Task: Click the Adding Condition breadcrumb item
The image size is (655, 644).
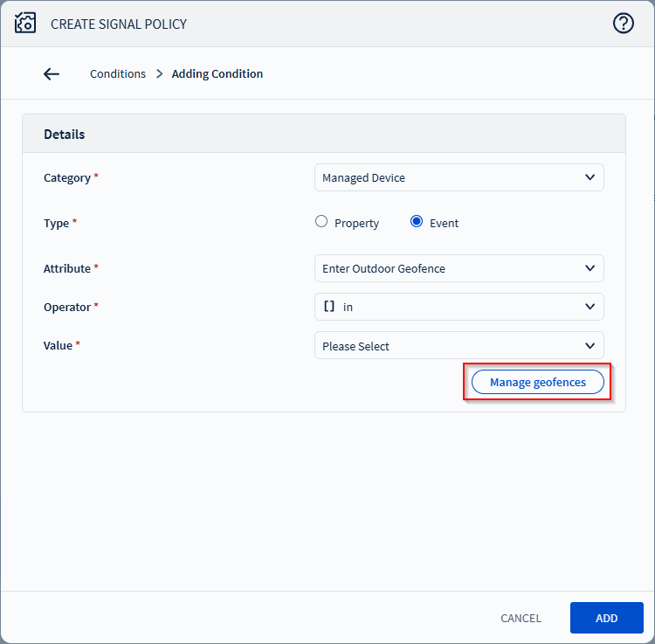Action: pyautogui.click(x=217, y=74)
